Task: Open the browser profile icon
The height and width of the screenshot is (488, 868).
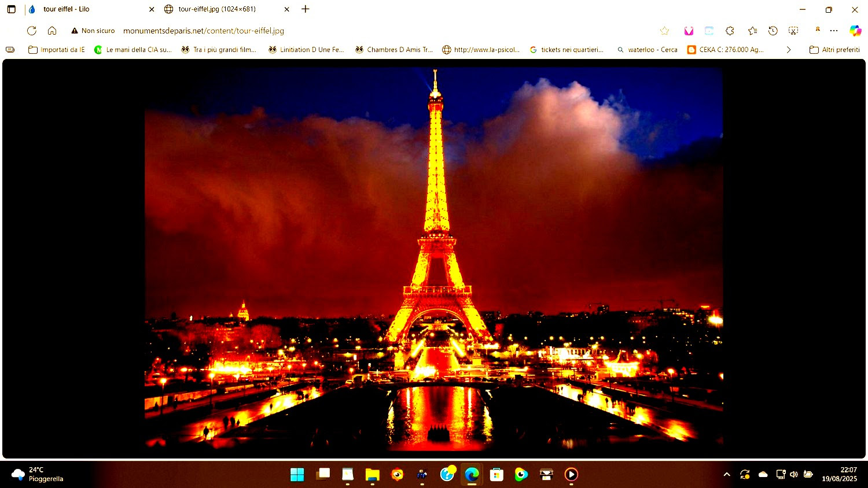Action: click(x=817, y=29)
